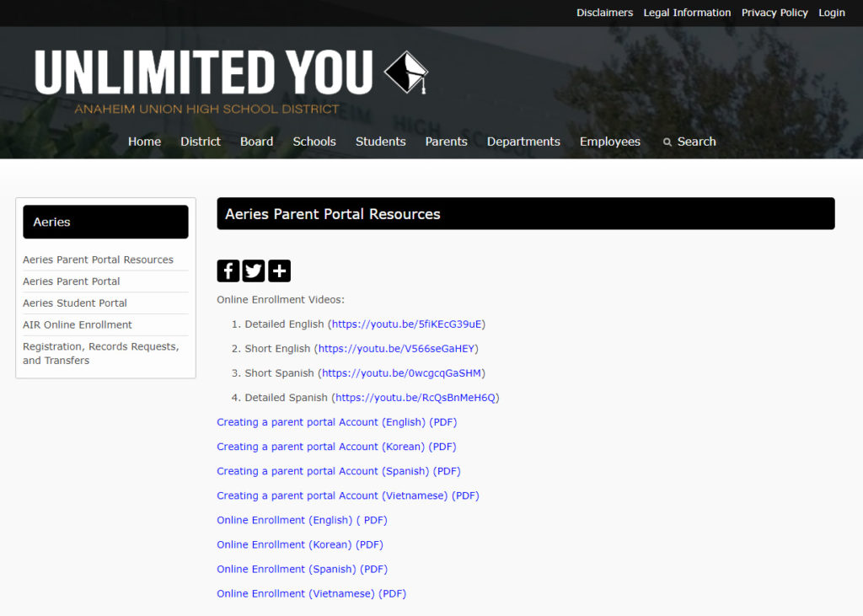
Task: Open the Parents menu
Action: point(446,142)
